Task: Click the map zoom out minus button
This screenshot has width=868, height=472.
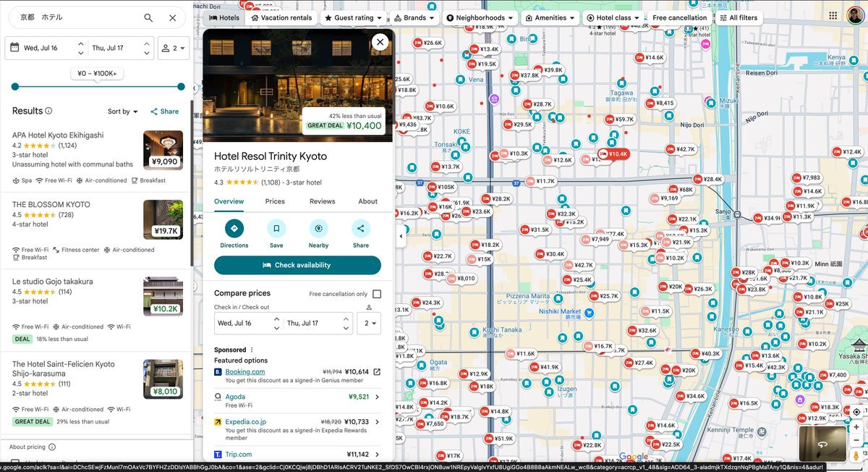Action: tap(856, 440)
